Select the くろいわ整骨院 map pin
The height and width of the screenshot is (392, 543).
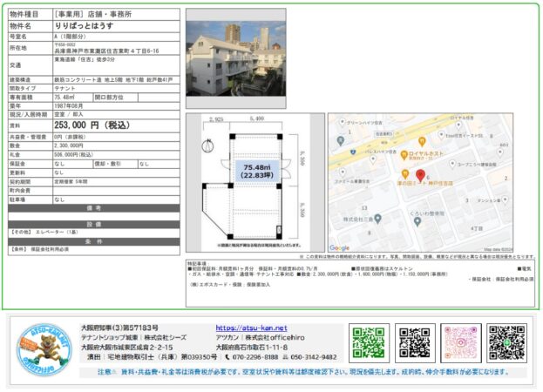tap(417, 221)
